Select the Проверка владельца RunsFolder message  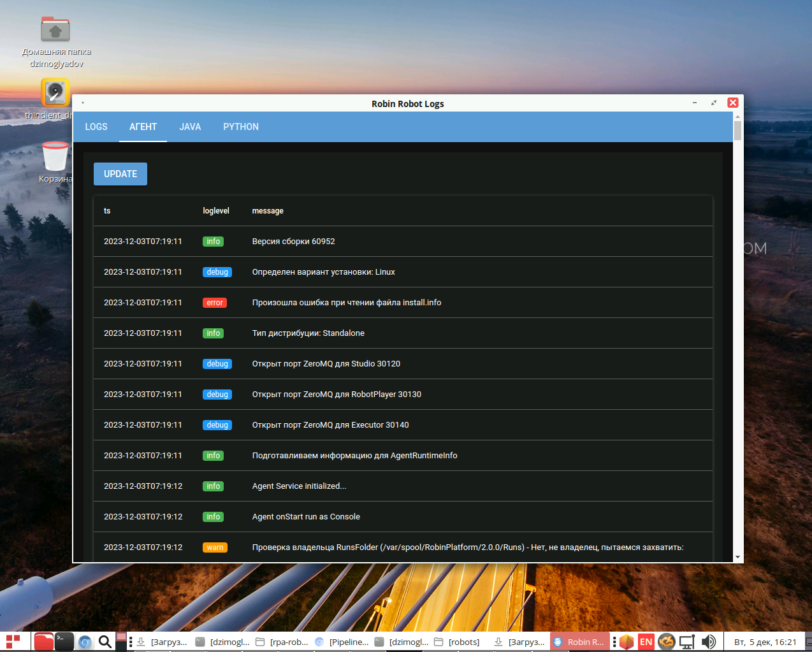tap(468, 547)
